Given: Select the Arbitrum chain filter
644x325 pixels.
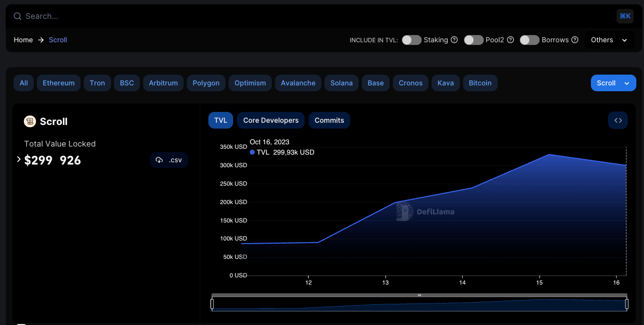Looking at the screenshot, I should coord(163,83).
